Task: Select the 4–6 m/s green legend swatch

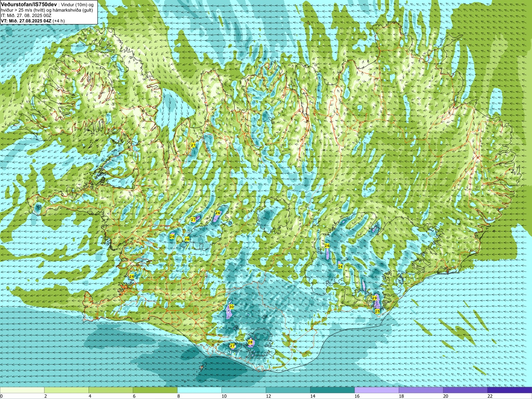Action: pyautogui.click(x=111, y=390)
